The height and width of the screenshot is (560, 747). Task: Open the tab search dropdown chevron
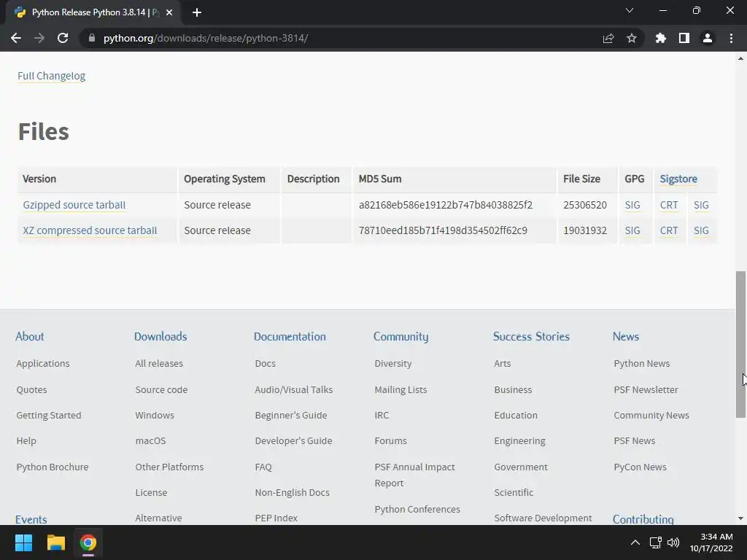(630, 11)
